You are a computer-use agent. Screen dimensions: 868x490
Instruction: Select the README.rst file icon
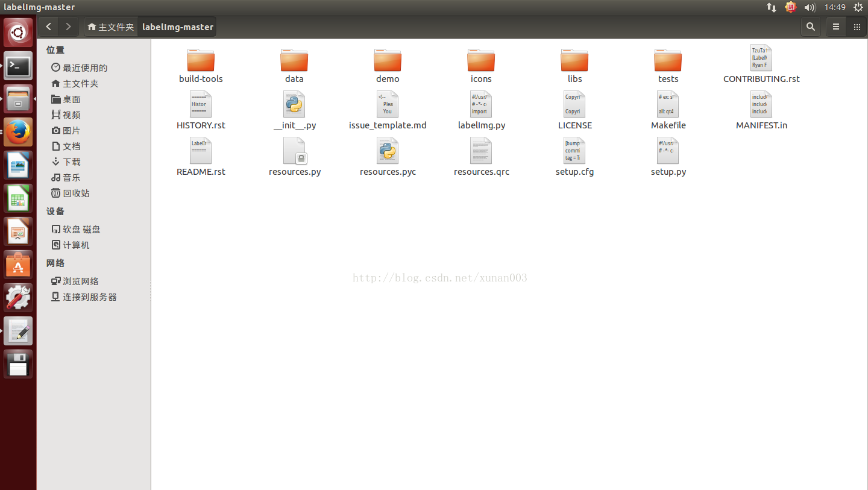pyautogui.click(x=201, y=151)
